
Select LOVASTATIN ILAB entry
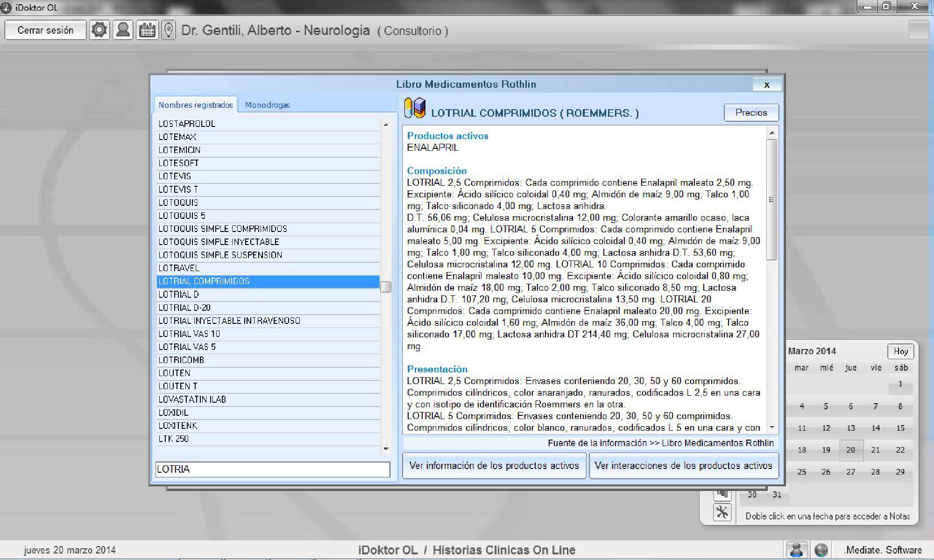pyautogui.click(x=268, y=399)
